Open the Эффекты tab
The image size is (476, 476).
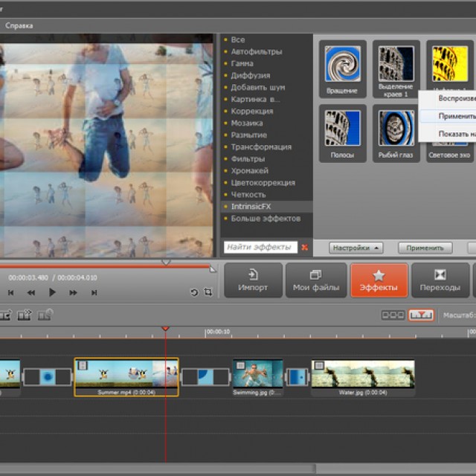pyautogui.click(x=379, y=280)
